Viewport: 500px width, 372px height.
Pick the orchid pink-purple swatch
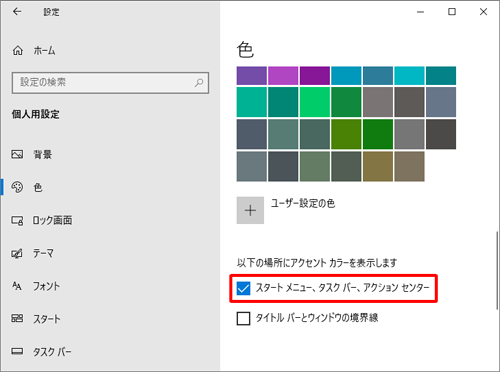[x=283, y=76]
